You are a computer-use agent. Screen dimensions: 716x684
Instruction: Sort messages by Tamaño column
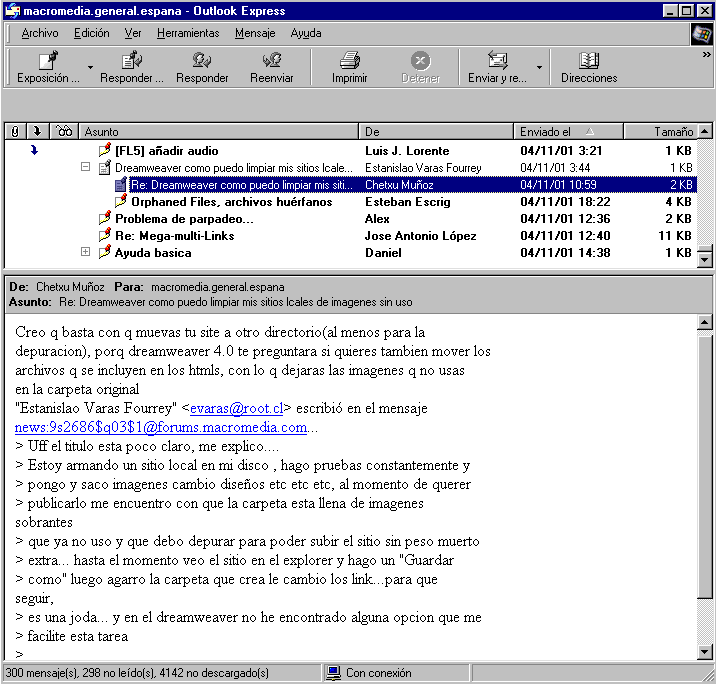(660, 132)
